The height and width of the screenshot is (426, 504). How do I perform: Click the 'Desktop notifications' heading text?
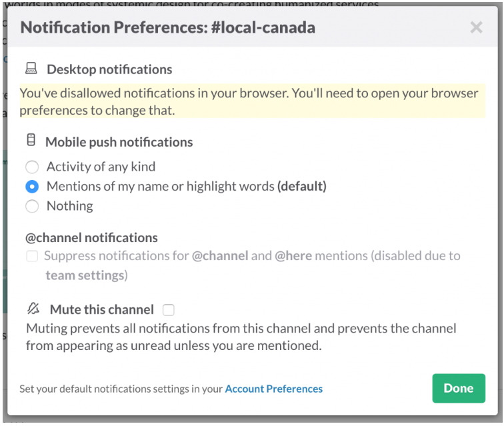coord(109,69)
